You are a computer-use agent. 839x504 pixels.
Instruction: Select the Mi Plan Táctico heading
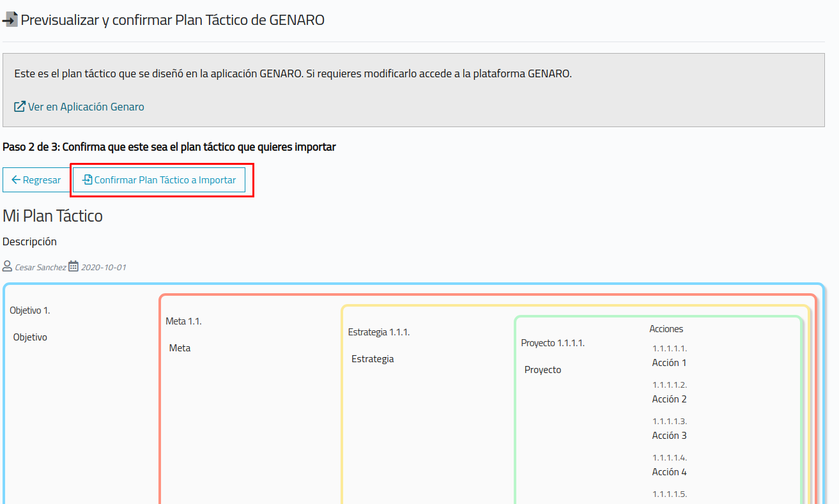click(52, 216)
